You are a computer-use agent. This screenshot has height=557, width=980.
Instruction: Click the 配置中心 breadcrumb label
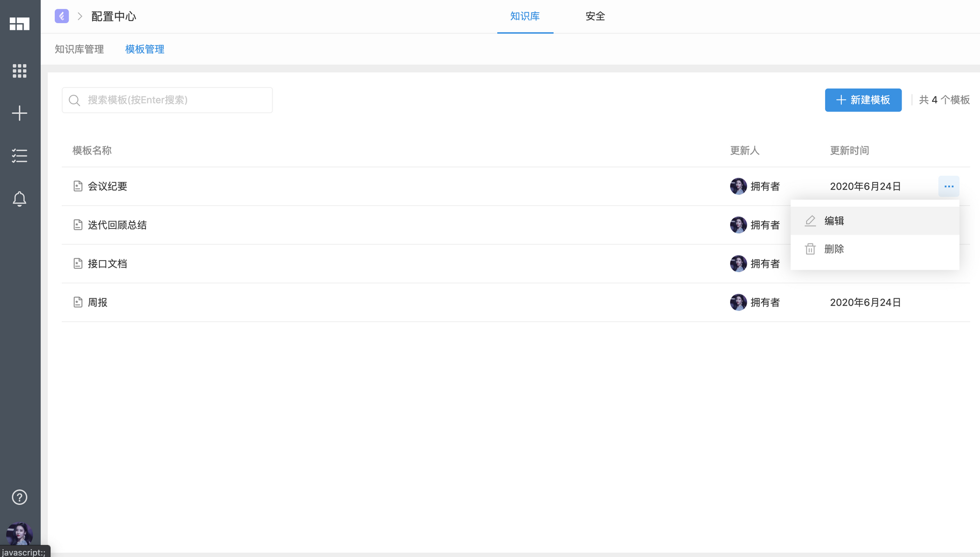[114, 17]
